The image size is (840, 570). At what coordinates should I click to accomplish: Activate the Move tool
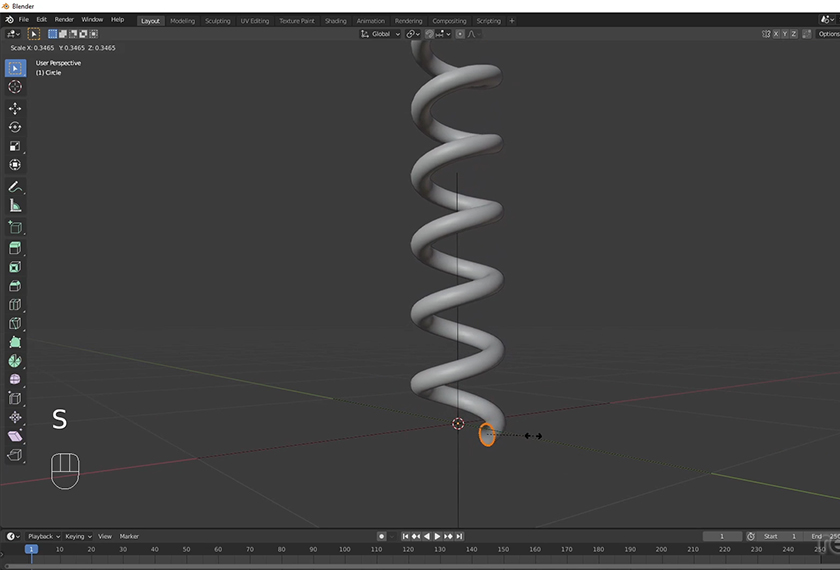pyautogui.click(x=15, y=108)
